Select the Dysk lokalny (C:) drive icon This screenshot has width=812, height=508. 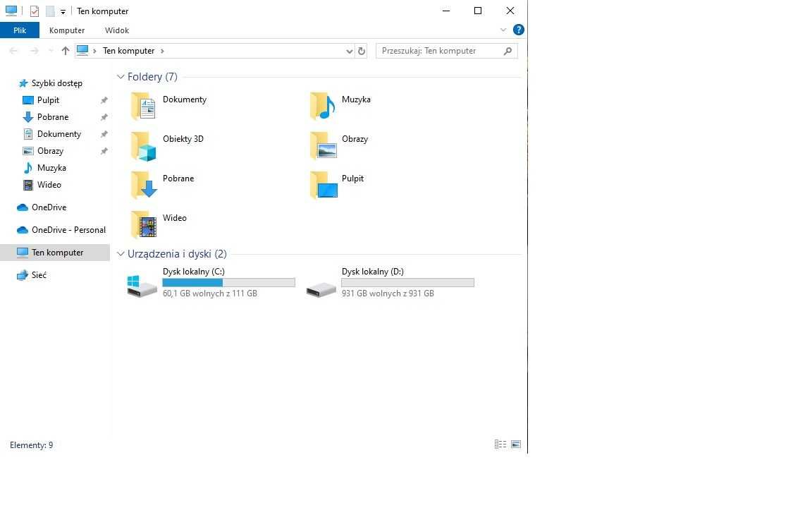click(142, 285)
